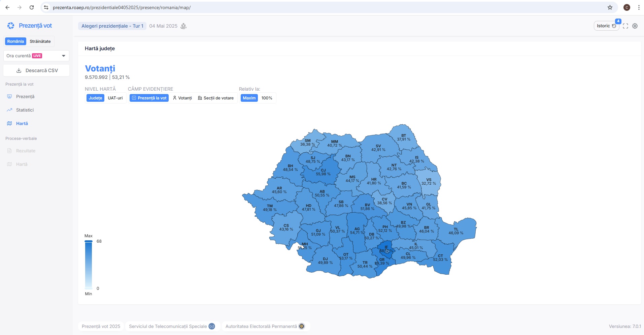
Task: Select Votanți as highlight field
Action: click(x=182, y=98)
